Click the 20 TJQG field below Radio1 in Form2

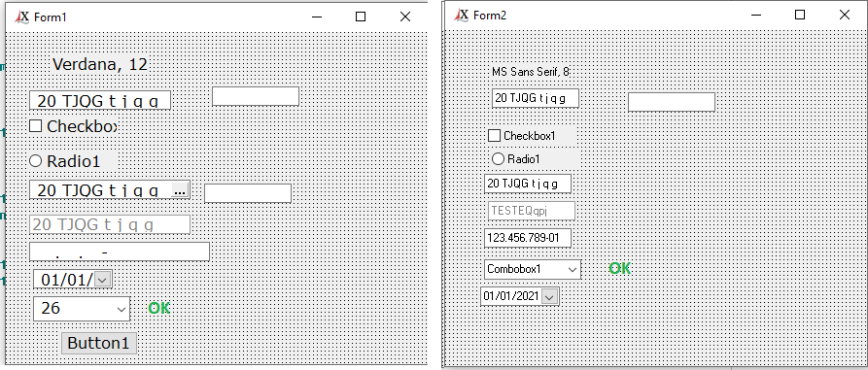[528, 184]
